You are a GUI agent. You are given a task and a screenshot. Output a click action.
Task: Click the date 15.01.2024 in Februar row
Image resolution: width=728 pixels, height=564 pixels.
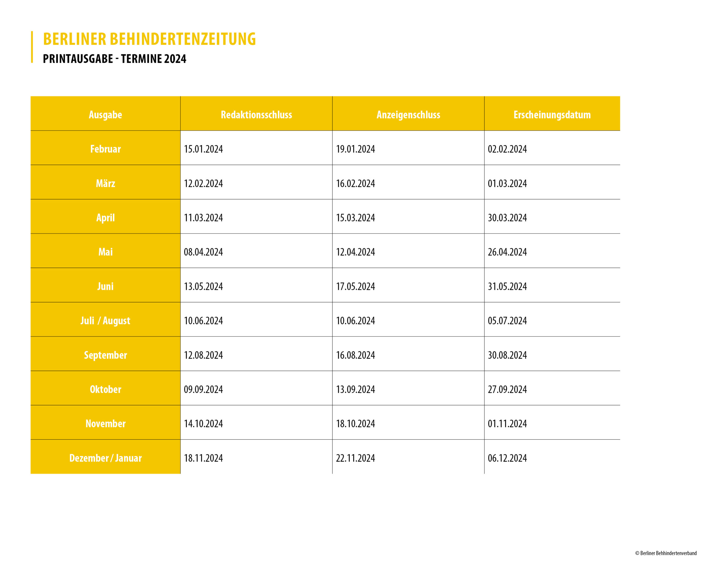pyautogui.click(x=203, y=149)
